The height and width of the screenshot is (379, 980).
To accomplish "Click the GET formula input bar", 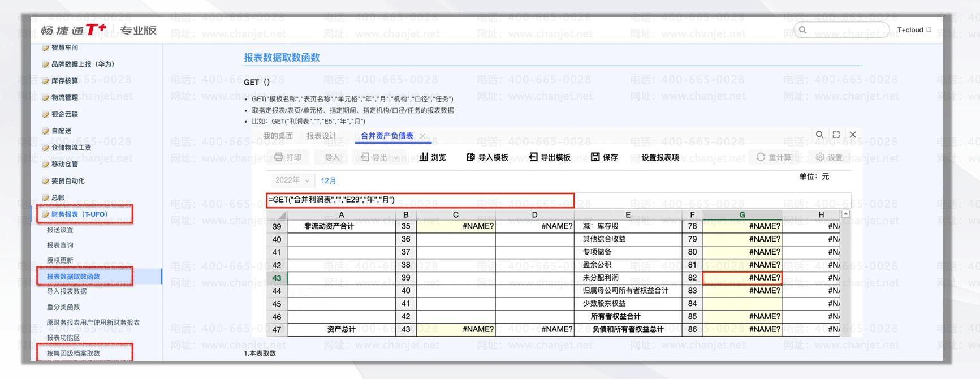I will pos(420,200).
